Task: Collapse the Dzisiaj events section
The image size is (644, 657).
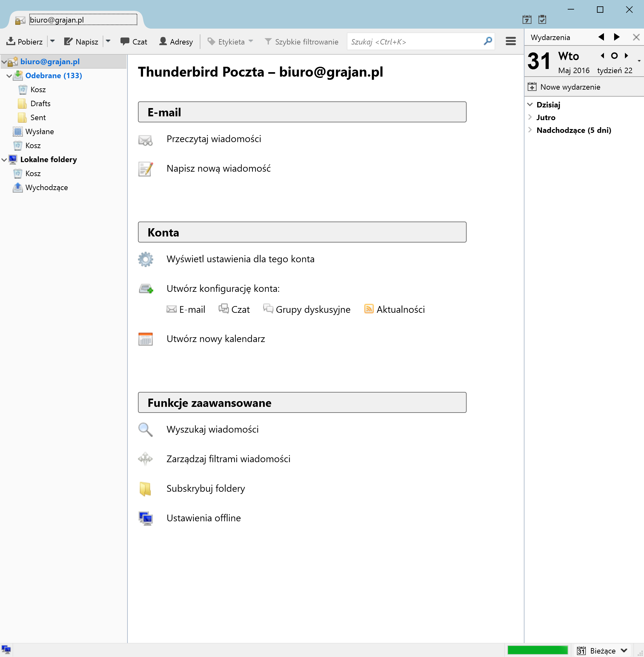Action: [530, 105]
